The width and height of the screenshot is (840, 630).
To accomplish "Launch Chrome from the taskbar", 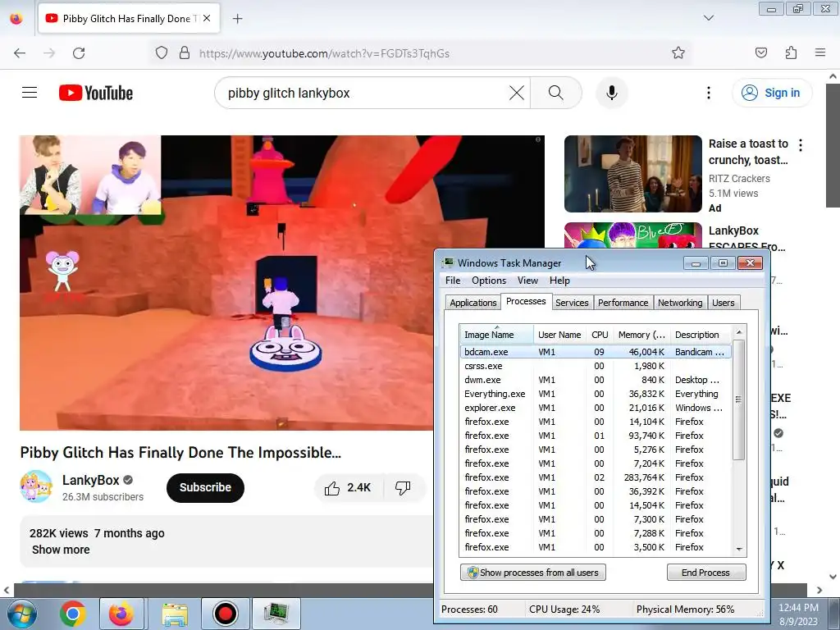I will click(x=73, y=614).
